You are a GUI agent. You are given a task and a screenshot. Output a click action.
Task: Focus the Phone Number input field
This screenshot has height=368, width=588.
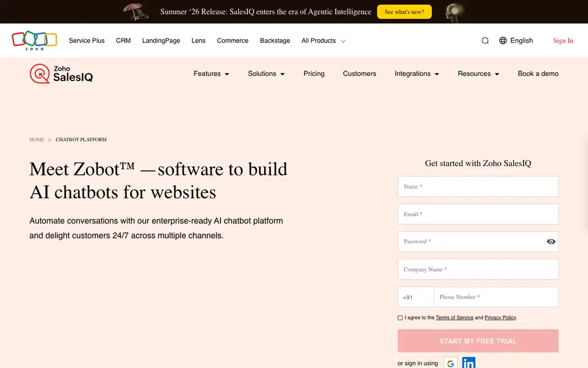(x=496, y=297)
